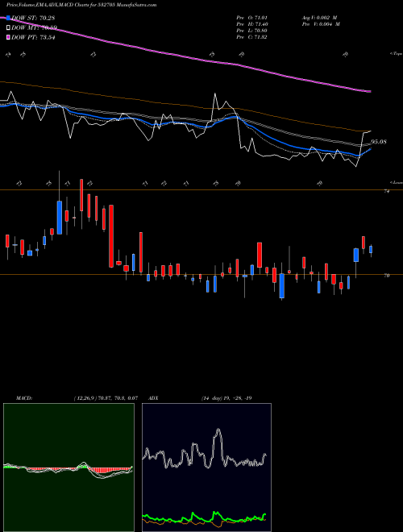
Task: Click the magenta DOW PT legend swatch
Action: click(x=8, y=37)
